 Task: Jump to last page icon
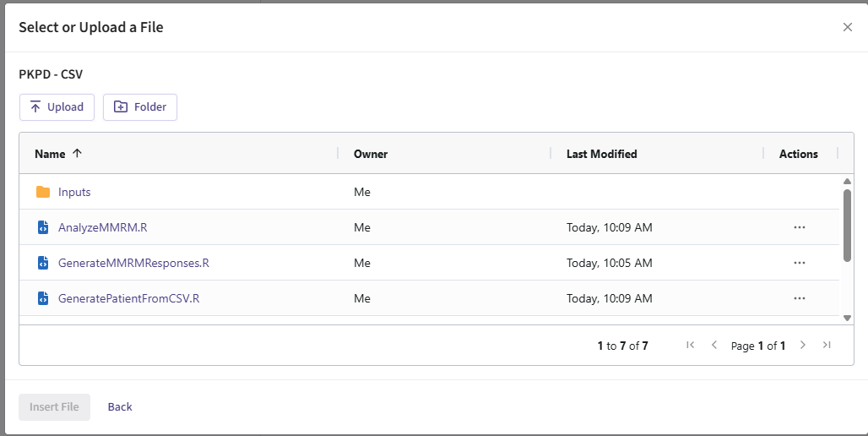tap(827, 345)
